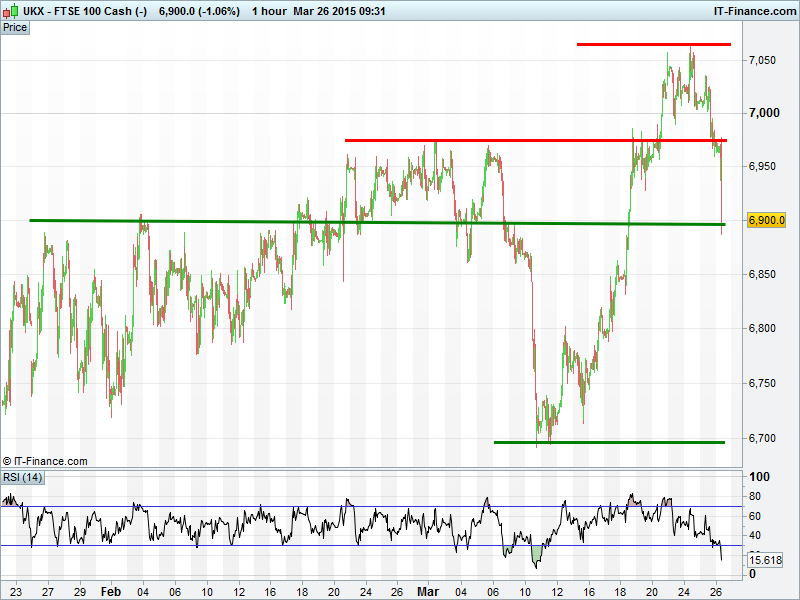Select the 1 hour timeframe label
Image resolution: width=800 pixels, height=600 pixels.
pyautogui.click(x=269, y=10)
